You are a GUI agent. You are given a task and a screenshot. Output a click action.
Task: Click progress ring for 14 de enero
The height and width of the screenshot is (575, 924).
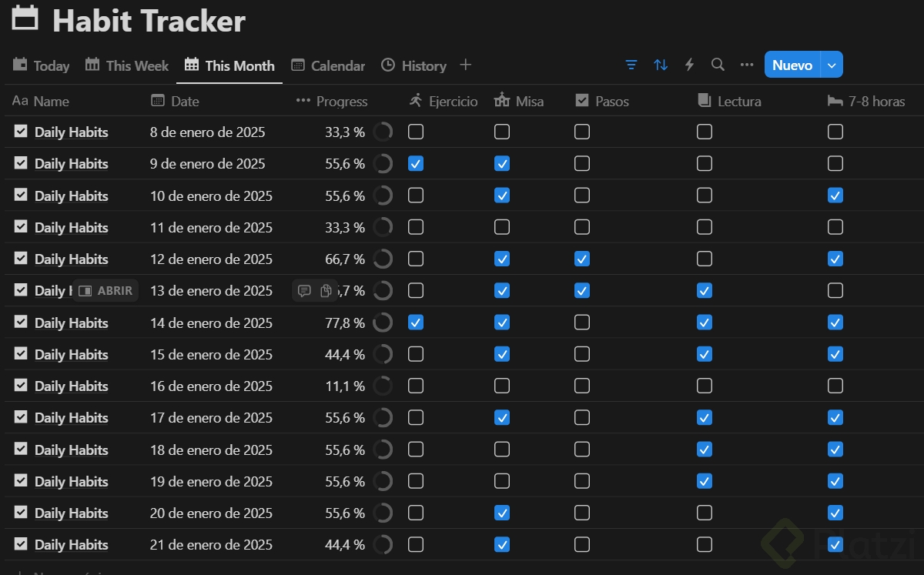coord(383,323)
